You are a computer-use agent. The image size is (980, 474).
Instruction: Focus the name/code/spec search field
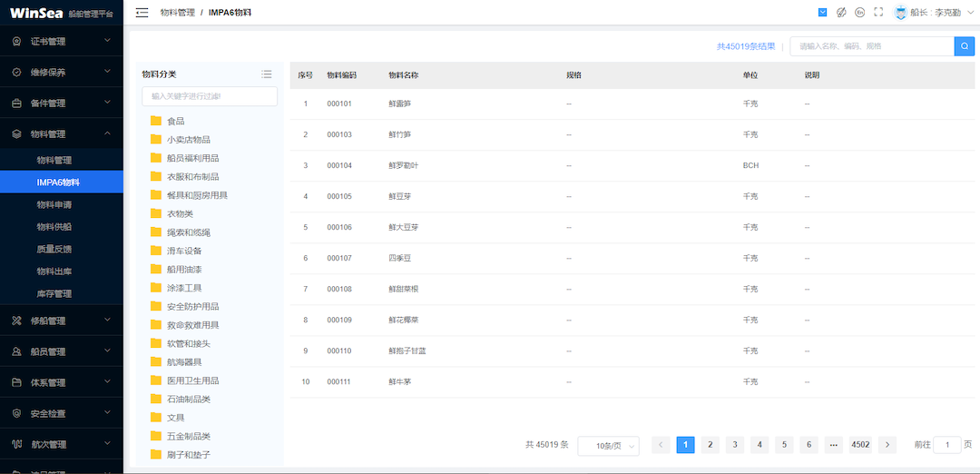point(872,46)
